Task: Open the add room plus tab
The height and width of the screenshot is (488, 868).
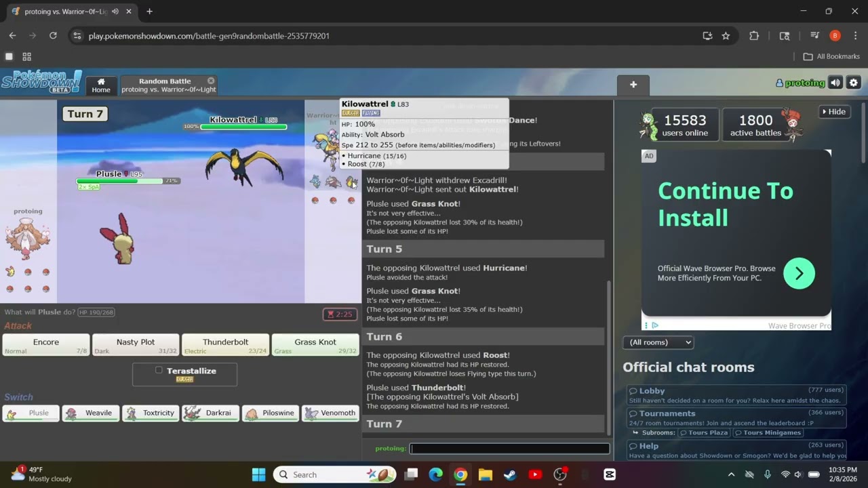Action: [633, 85]
